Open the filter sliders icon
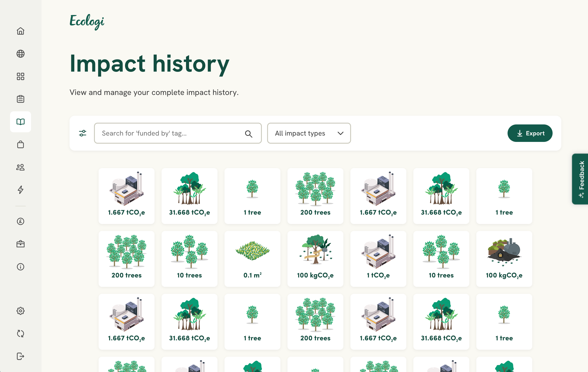Screen dimensions: 588x372 tap(83, 133)
